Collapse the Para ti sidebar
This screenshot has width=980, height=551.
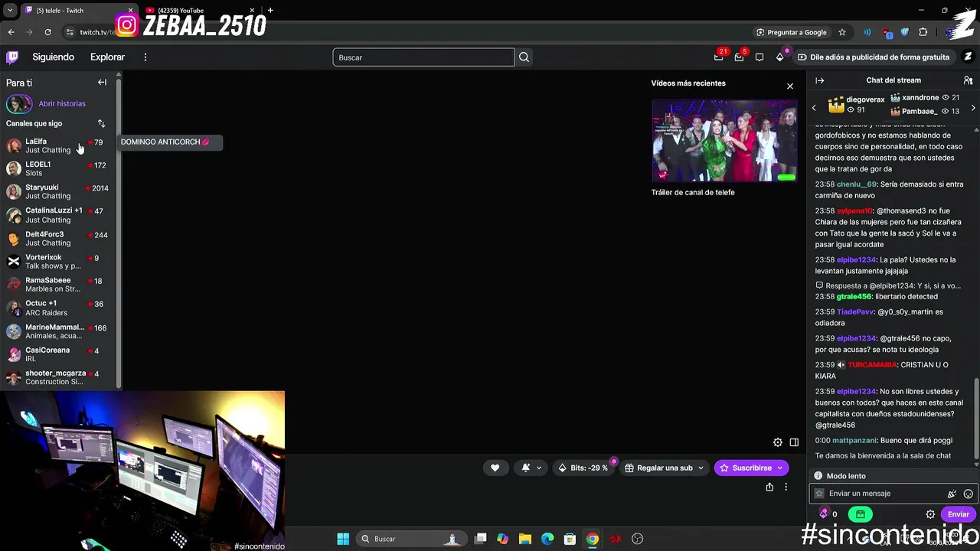pyautogui.click(x=102, y=83)
